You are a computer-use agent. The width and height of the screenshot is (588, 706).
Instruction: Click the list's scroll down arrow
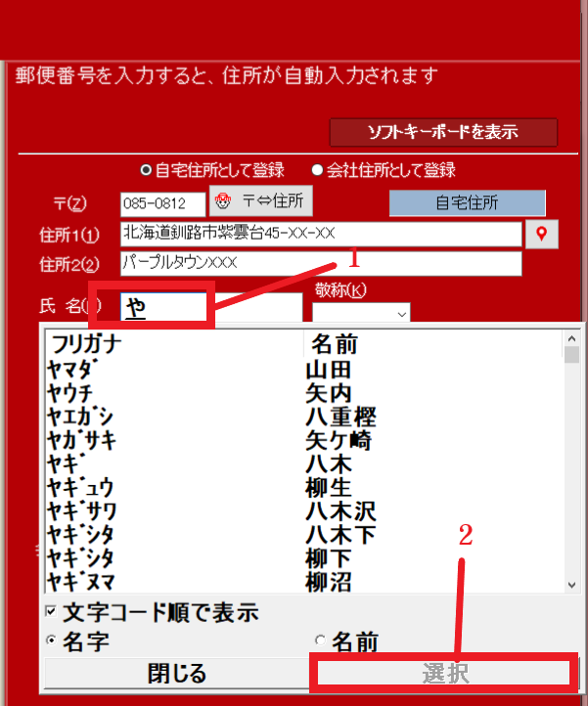pos(571,585)
